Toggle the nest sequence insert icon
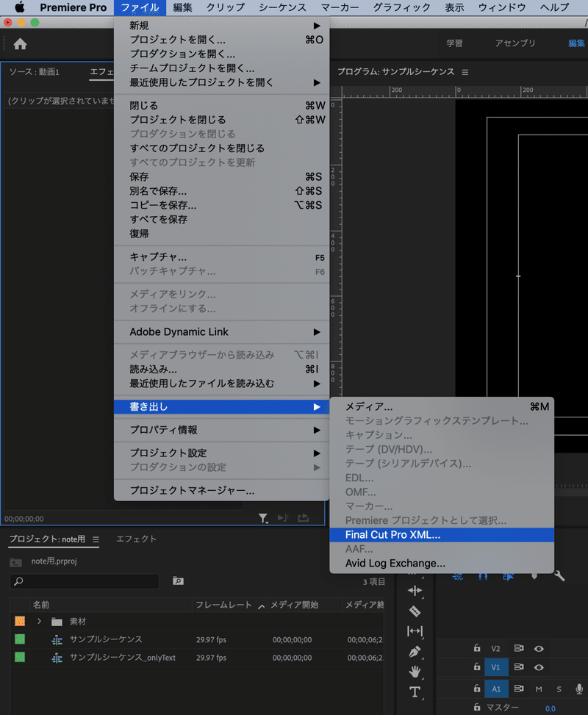This screenshot has width=588, height=715. point(457,576)
